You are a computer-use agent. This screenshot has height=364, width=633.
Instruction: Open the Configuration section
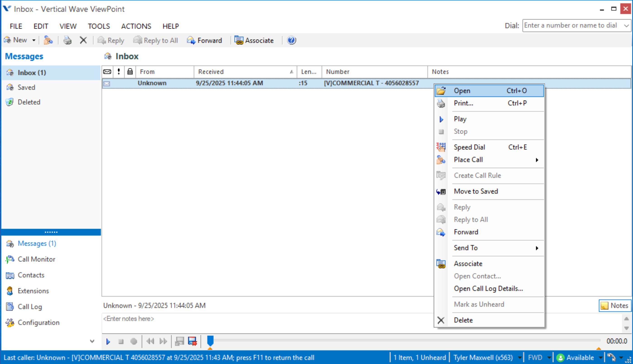click(x=38, y=322)
